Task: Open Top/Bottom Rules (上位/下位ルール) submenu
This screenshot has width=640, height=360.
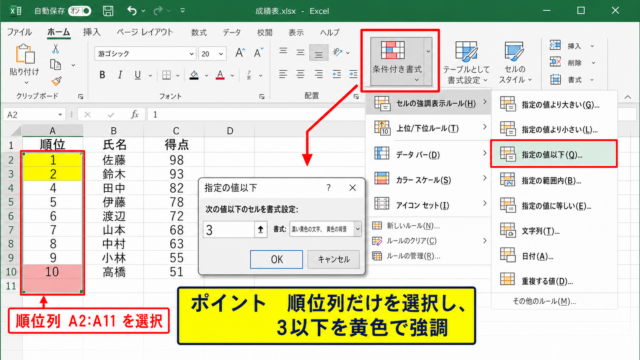Action: click(430, 129)
